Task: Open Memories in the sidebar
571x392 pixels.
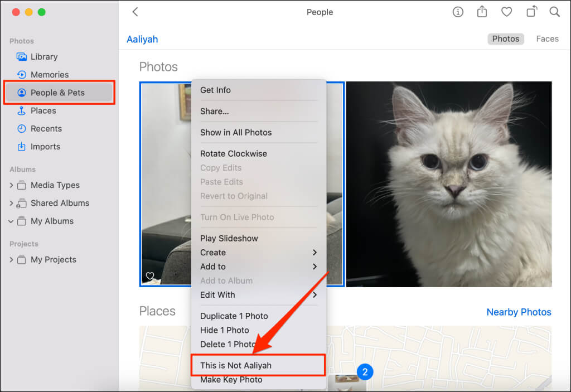Action: point(58,75)
